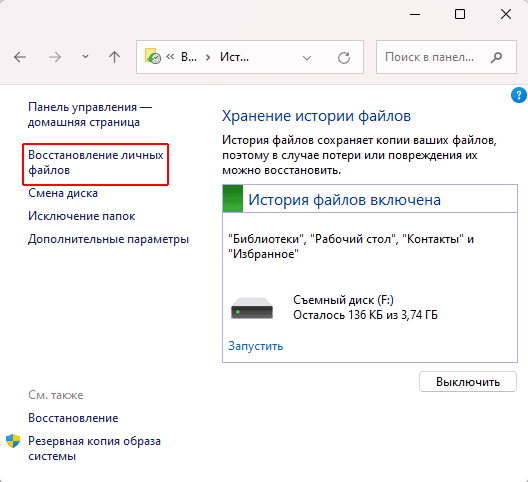Click the 'История файлов включена' status text
The width and height of the screenshot is (528, 482).
[x=344, y=200]
